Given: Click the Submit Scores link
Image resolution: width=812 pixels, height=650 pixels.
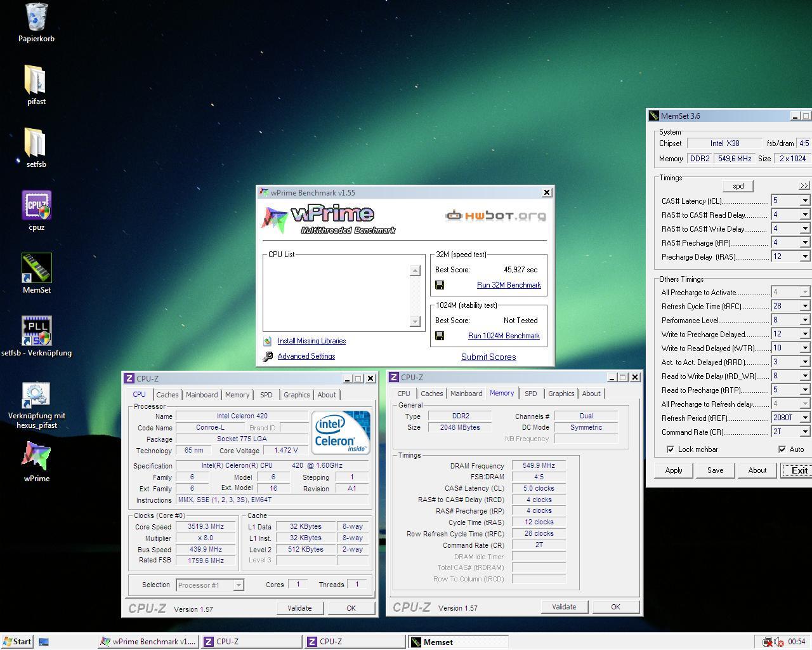Looking at the screenshot, I should [488, 357].
